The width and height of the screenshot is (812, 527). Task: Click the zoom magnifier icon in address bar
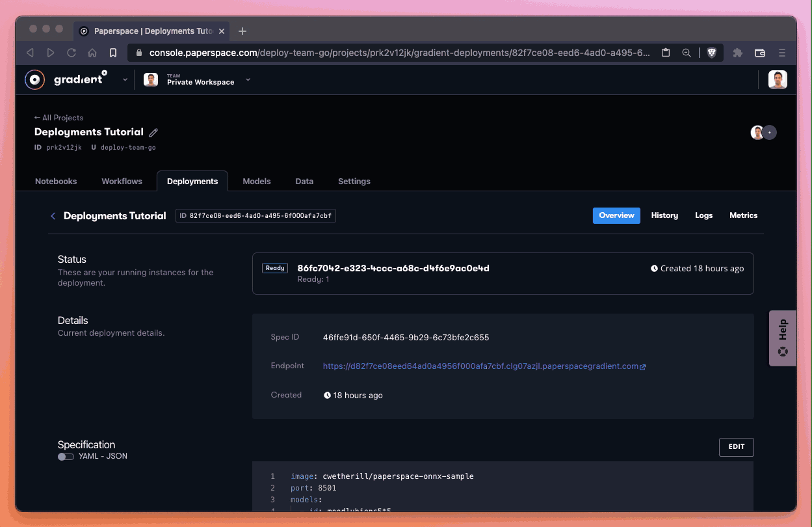tap(687, 53)
